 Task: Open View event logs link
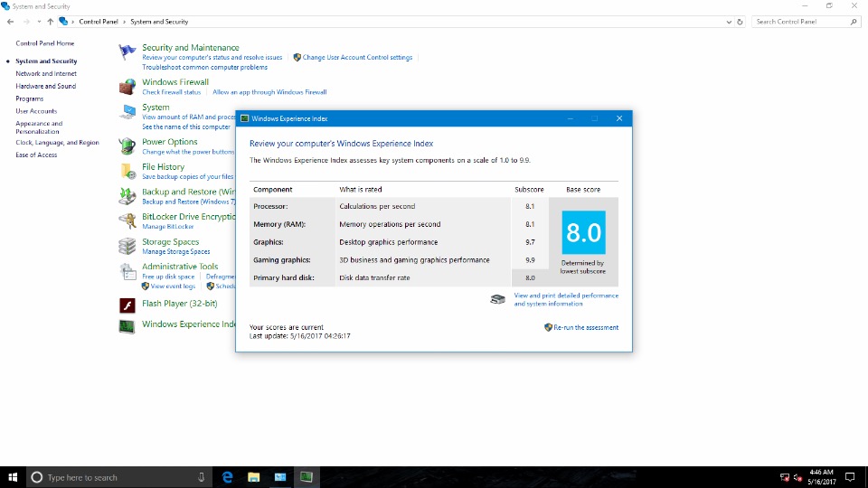[x=173, y=286]
